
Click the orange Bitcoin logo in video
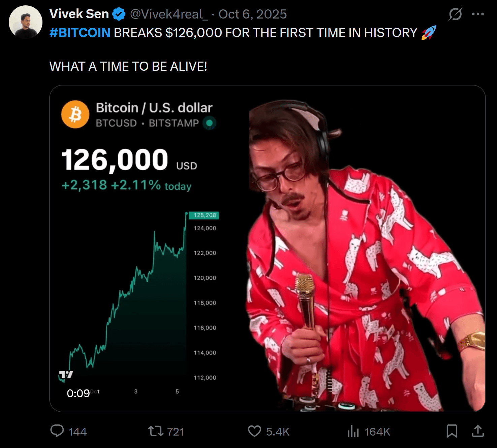75,114
